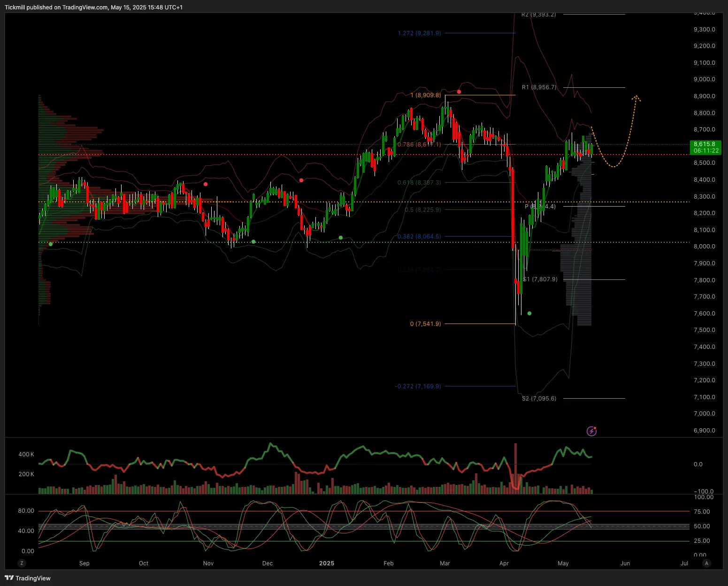The image size is (728, 586).
Task: Toggle the auto-scale 'A' button
Action: tap(706, 563)
